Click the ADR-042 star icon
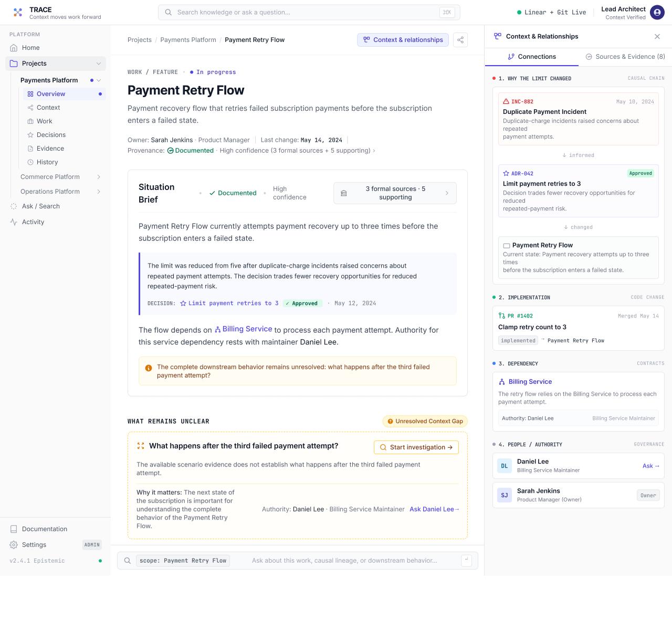The height and width of the screenshot is (633, 672). point(506,173)
